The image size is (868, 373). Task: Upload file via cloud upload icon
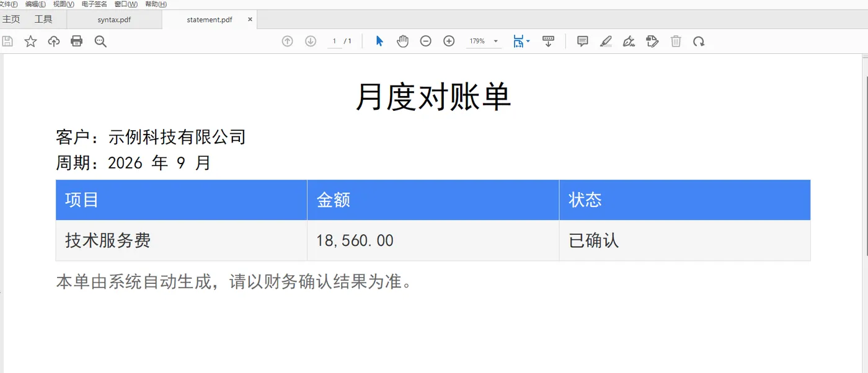pos(54,42)
